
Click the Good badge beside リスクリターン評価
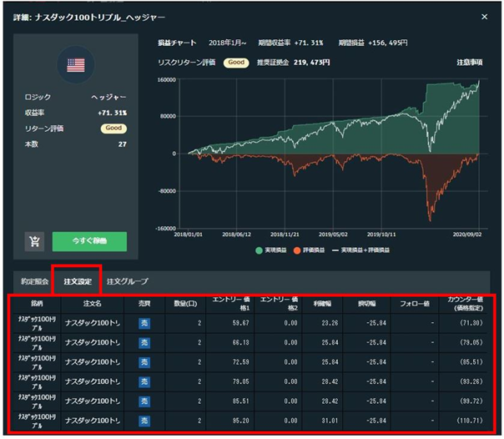tap(236, 63)
